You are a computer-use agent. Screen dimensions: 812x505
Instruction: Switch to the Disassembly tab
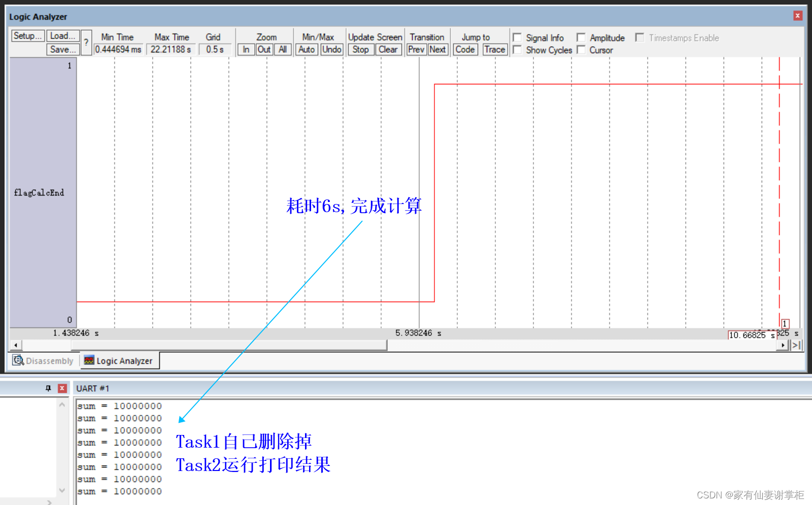point(44,360)
